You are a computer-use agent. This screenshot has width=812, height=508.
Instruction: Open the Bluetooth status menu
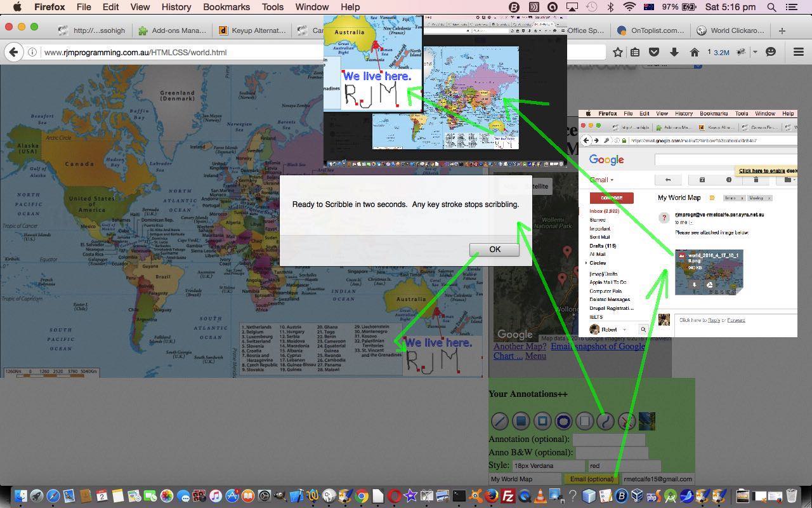610,7
